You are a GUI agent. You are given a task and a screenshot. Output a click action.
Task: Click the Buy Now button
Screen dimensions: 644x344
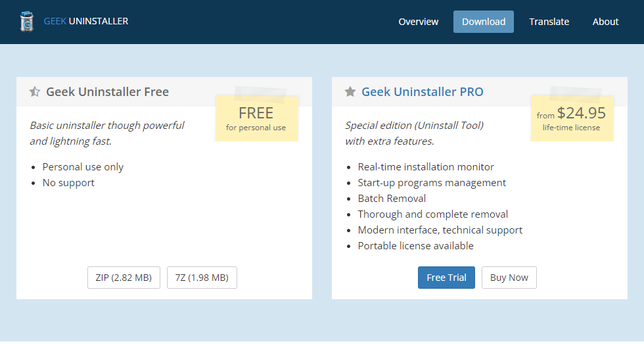pyautogui.click(x=509, y=278)
